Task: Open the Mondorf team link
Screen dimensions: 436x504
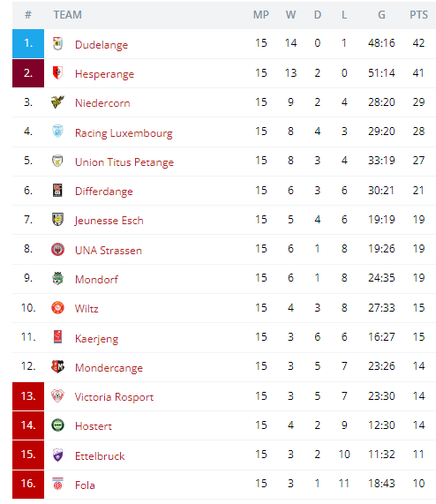Action: (x=96, y=279)
